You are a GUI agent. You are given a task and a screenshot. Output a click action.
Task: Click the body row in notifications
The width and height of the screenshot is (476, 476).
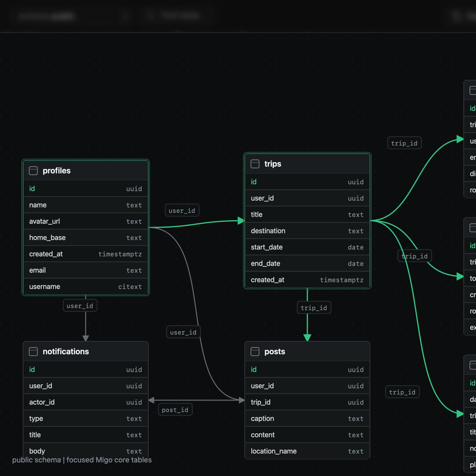pos(86,451)
